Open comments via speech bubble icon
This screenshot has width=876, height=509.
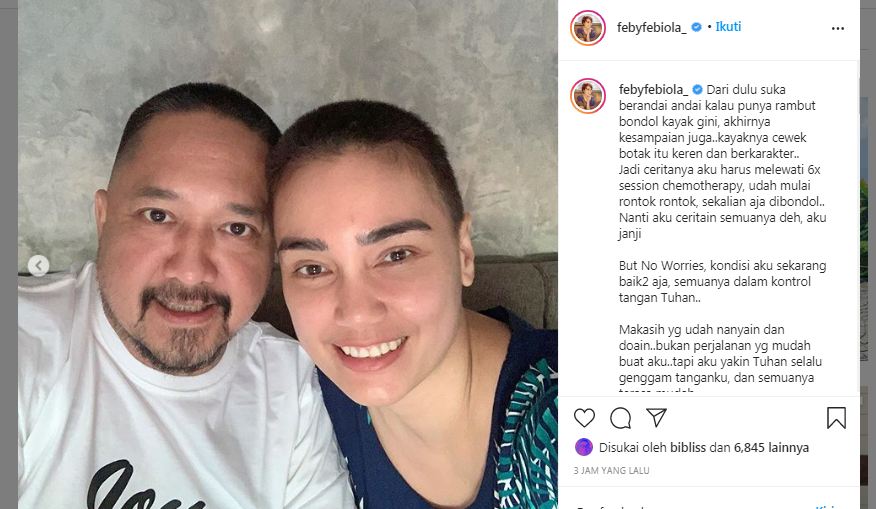pyautogui.click(x=620, y=418)
